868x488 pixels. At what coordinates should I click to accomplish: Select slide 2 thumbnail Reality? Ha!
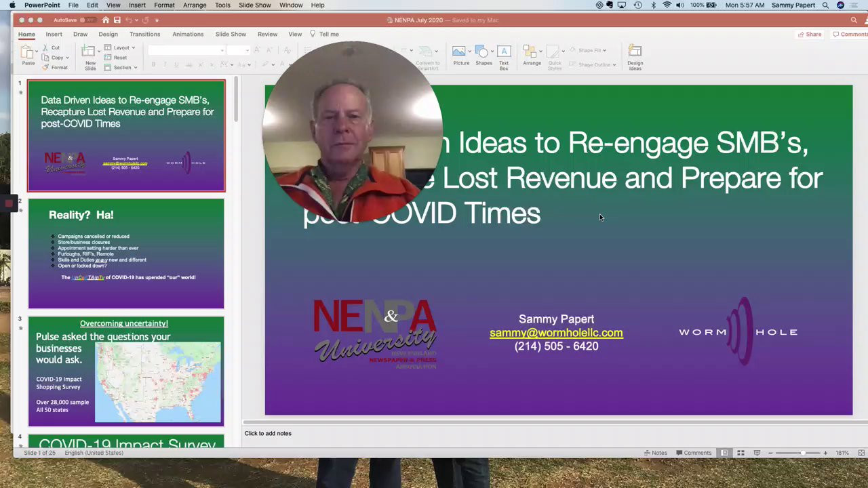pyautogui.click(x=126, y=253)
